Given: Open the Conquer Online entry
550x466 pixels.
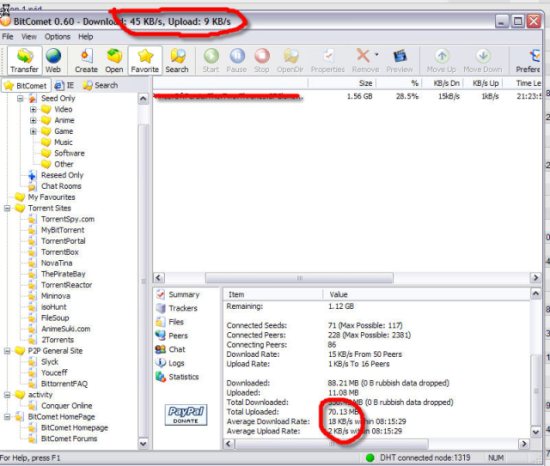Looking at the screenshot, I should (67, 406).
